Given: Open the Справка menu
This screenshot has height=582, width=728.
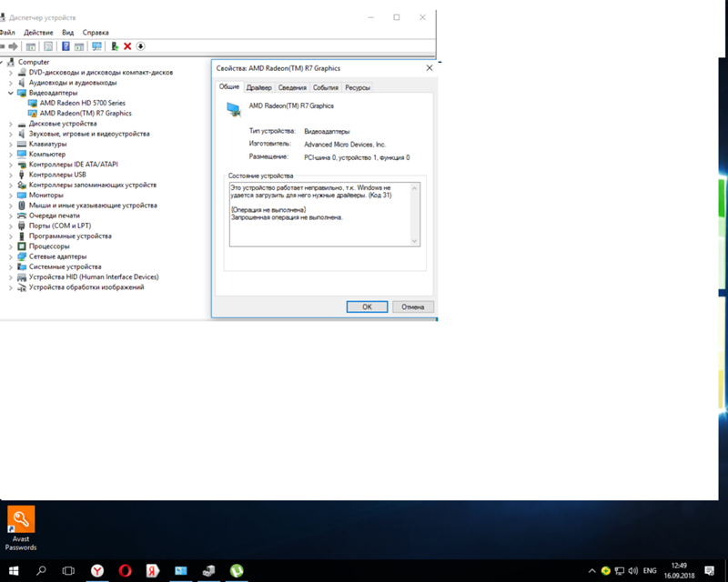Looking at the screenshot, I should (x=96, y=33).
